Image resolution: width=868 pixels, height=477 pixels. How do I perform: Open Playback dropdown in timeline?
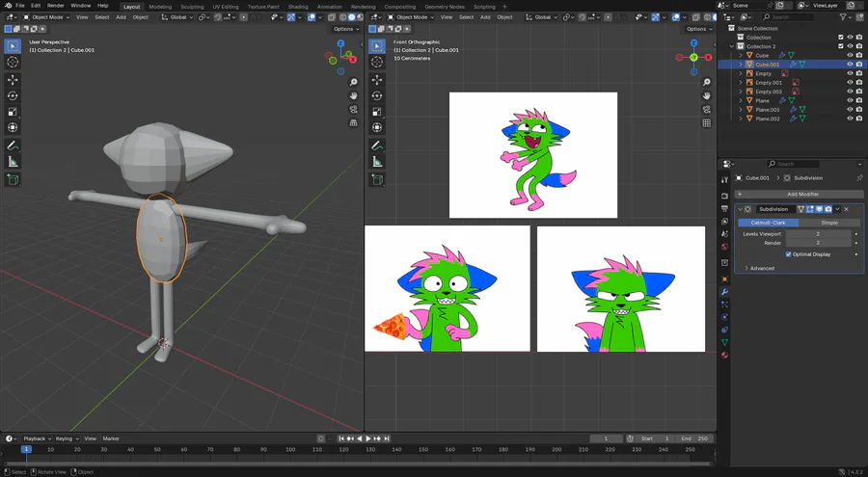tap(38, 438)
